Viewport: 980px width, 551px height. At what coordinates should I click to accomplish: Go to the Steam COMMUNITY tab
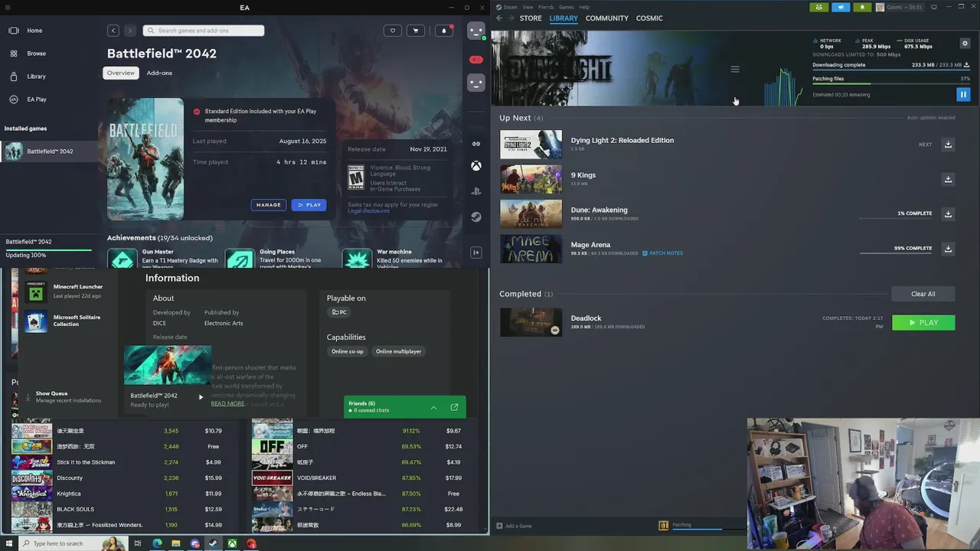point(607,18)
